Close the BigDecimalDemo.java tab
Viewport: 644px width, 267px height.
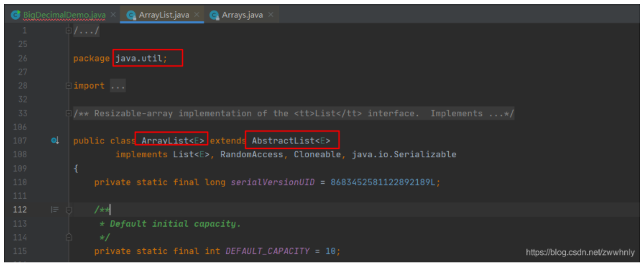[x=113, y=15]
